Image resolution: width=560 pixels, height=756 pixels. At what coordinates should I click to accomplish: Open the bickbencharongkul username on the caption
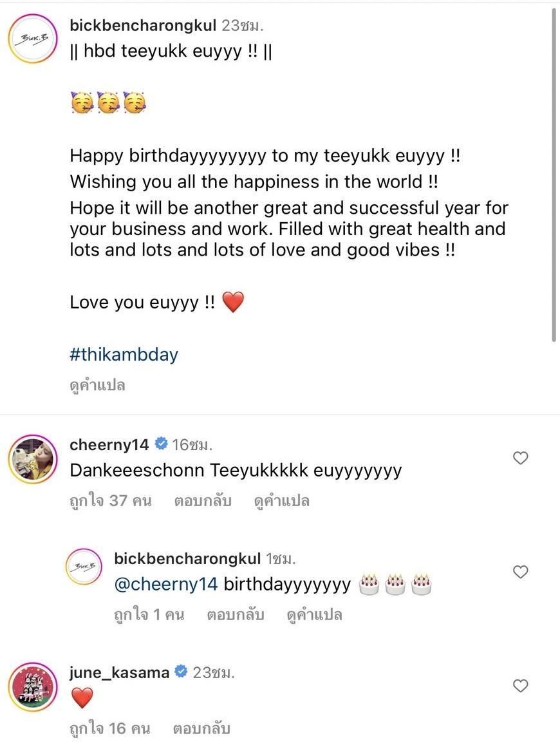[143, 26]
